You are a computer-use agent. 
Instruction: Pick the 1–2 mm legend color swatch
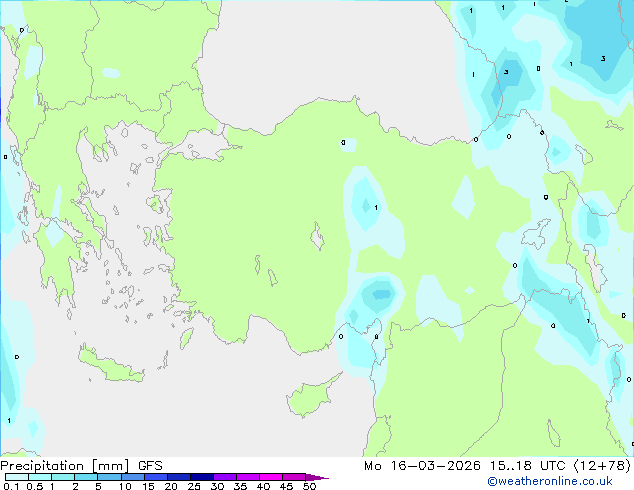click(x=63, y=477)
